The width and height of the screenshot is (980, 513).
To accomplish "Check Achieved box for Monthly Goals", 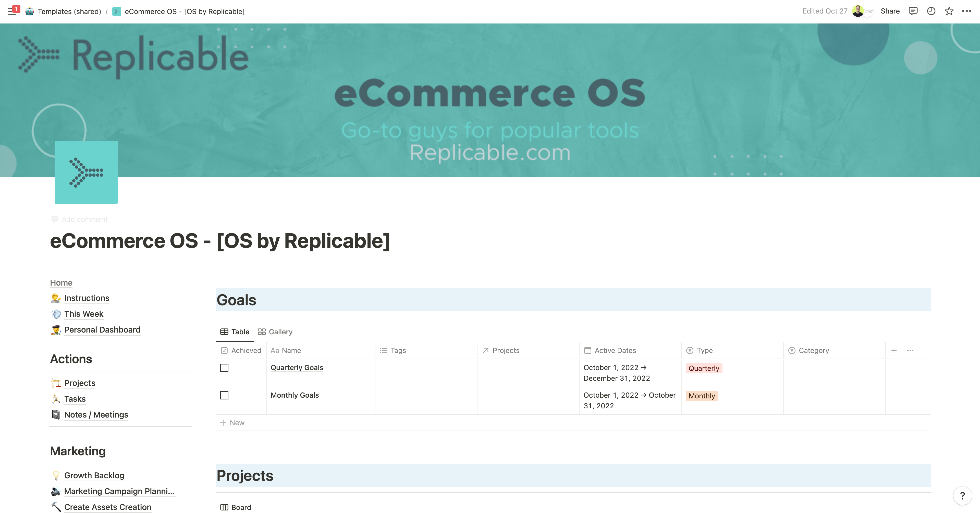I will (225, 395).
